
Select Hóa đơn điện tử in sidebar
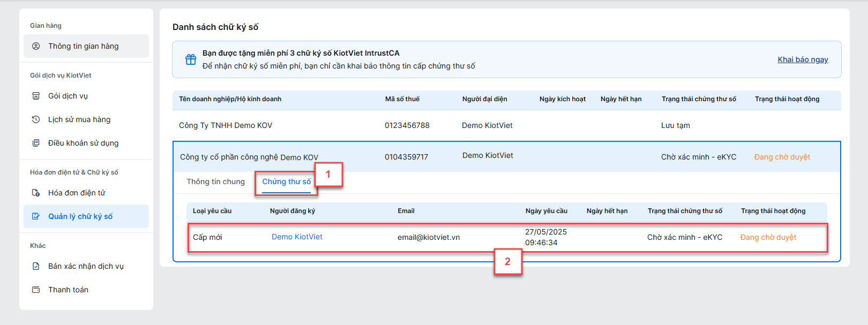pos(86,193)
